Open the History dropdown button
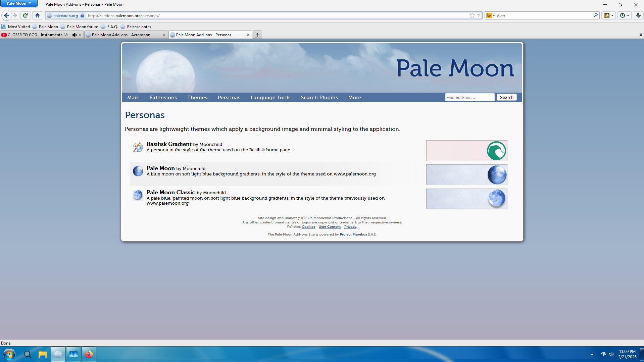Image resolution: width=644 pixels, height=362 pixels. [624, 15]
